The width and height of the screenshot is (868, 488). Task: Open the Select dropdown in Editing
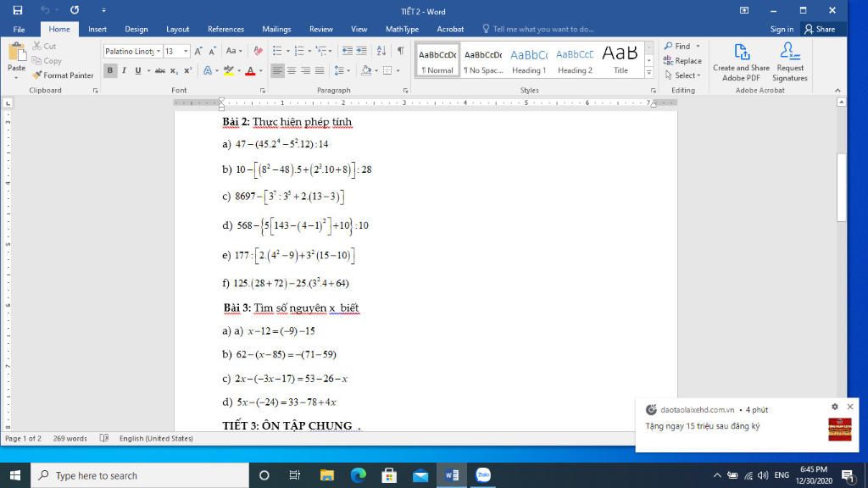(x=682, y=75)
